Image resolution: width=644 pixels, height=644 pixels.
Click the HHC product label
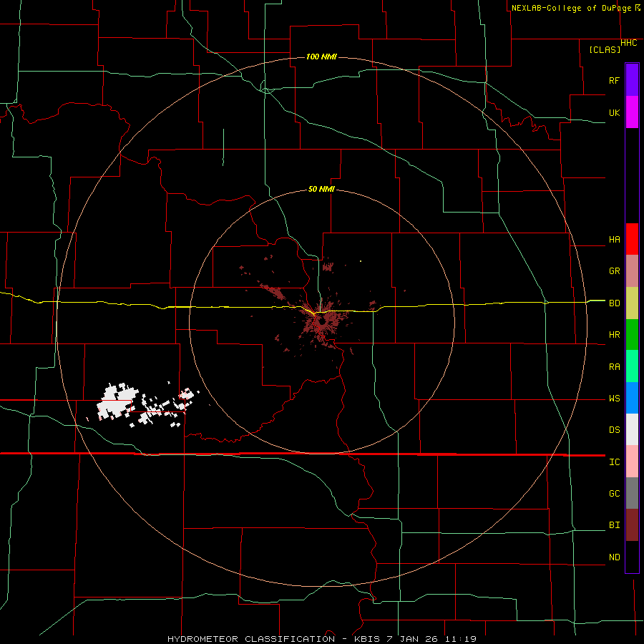(x=629, y=43)
